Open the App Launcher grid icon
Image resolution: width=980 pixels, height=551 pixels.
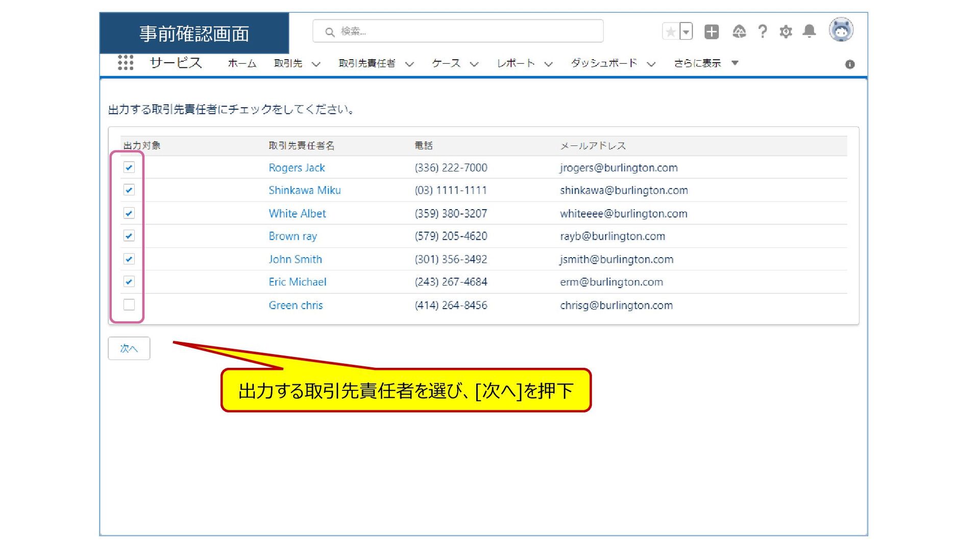(x=125, y=63)
